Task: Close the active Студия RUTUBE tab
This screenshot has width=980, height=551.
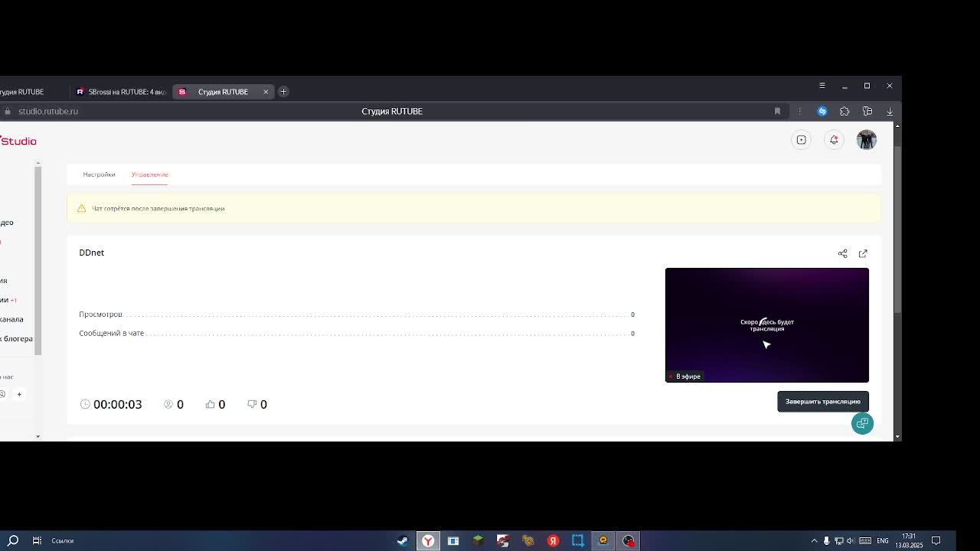Action: [266, 92]
